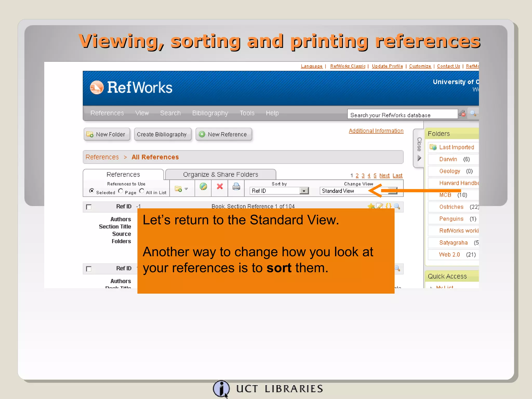
Task: Open the Satyagraha folder
Action: (x=453, y=243)
